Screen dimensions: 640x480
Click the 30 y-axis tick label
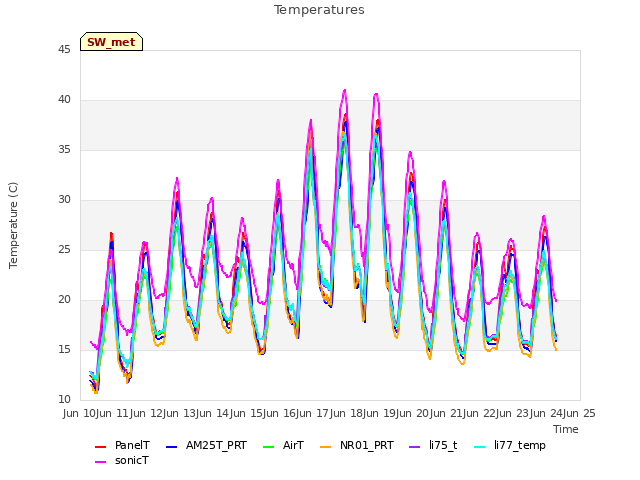[64, 200]
